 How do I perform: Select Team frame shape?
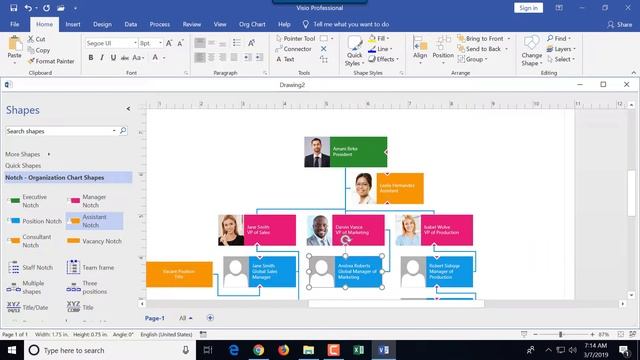click(x=90, y=267)
